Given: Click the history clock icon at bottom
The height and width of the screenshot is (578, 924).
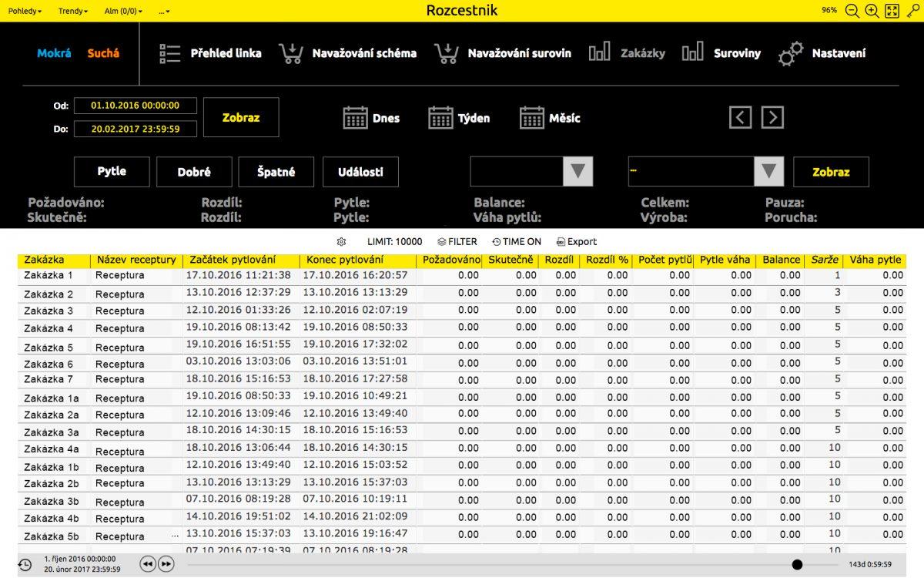Looking at the screenshot, I should coord(25,564).
